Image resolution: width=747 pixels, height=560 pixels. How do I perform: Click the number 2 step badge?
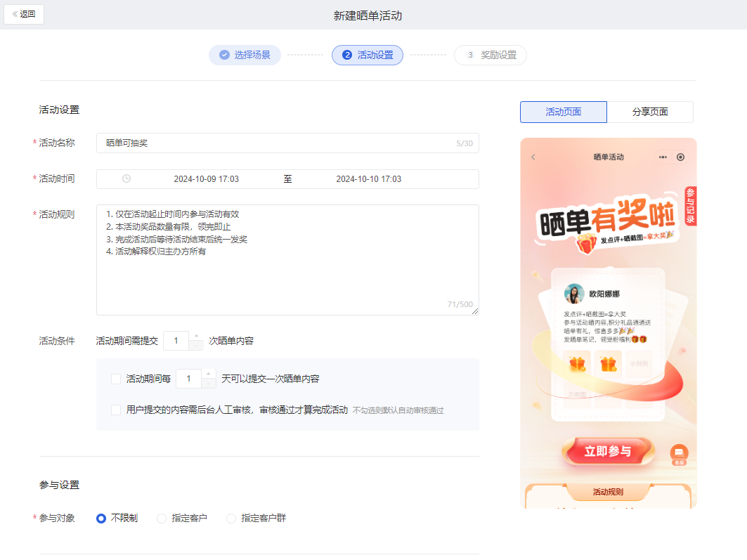[347, 56]
